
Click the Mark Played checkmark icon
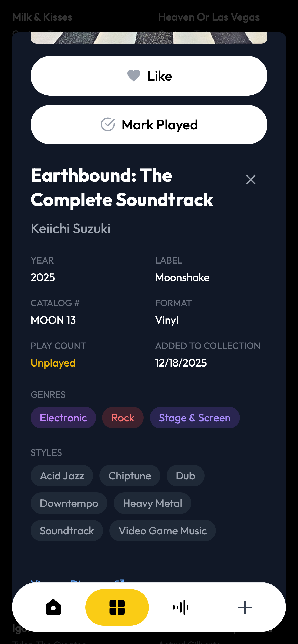click(x=108, y=125)
